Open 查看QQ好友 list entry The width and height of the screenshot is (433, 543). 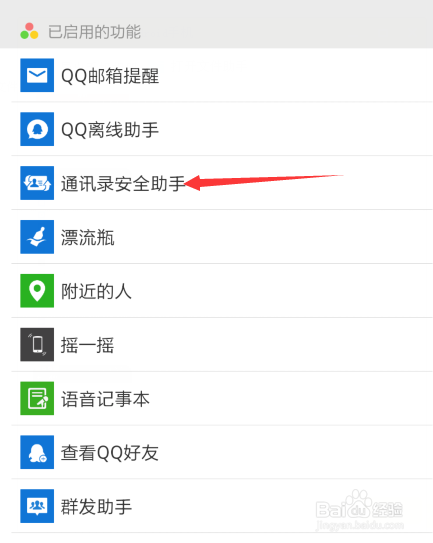222,452
